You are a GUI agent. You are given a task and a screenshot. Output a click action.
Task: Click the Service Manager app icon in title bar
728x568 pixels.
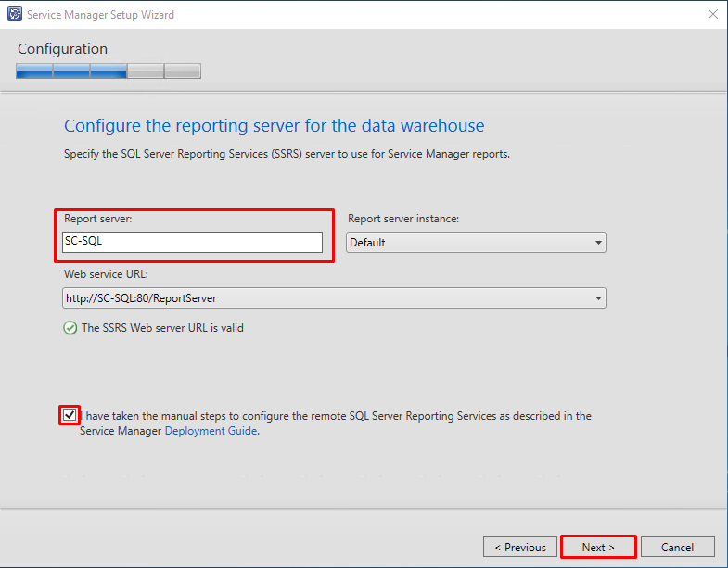click(15, 14)
